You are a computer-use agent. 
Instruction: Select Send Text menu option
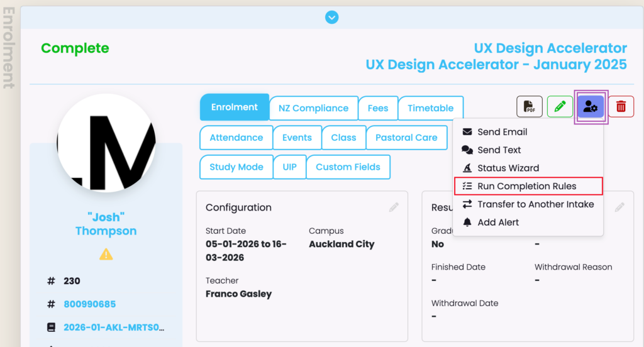[499, 150]
